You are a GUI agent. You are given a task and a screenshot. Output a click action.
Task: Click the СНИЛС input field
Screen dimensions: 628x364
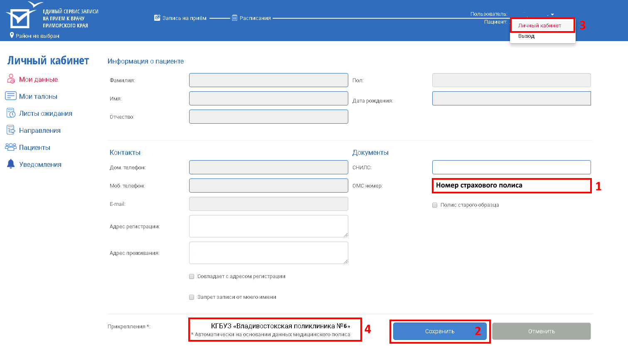(x=511, y=167)
